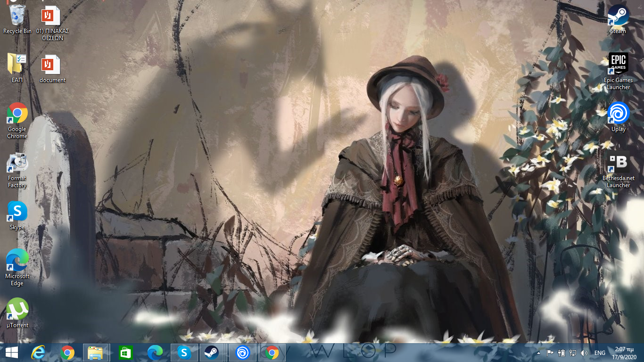
Task: Open the Windows Start menu
Action: click(12, 353)
